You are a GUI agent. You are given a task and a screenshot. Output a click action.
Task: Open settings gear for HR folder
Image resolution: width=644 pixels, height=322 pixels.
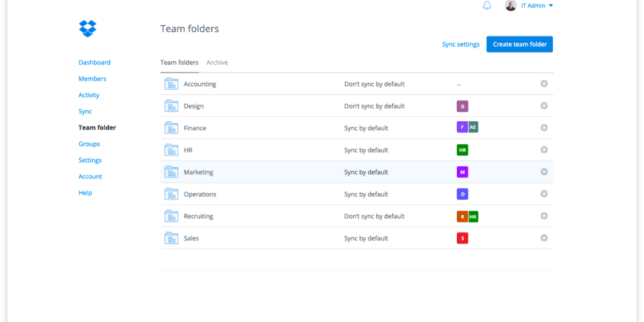point(544,150)
